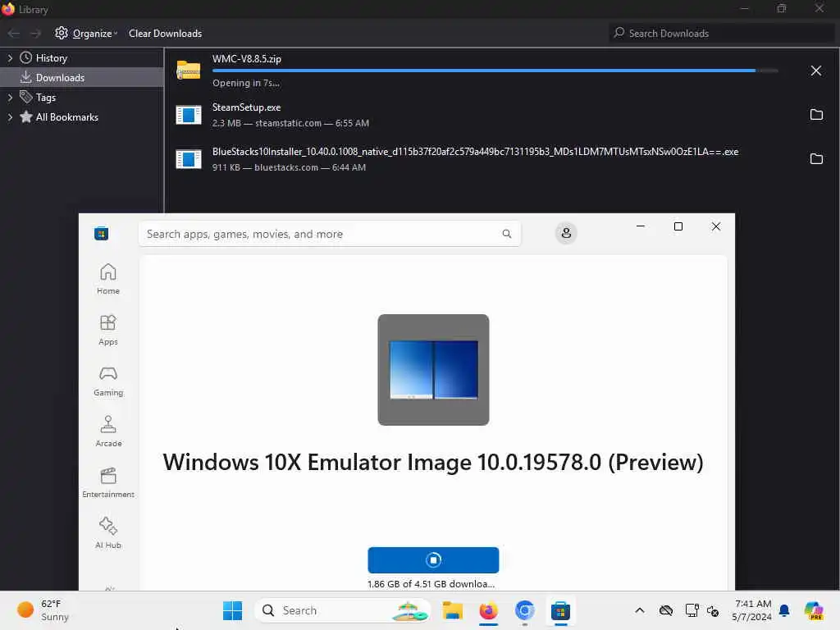Image resolution: width=840 pixels, height=630 pixels.
Task: Click Clear Downloads in the Library
Action: pos(165,33)
